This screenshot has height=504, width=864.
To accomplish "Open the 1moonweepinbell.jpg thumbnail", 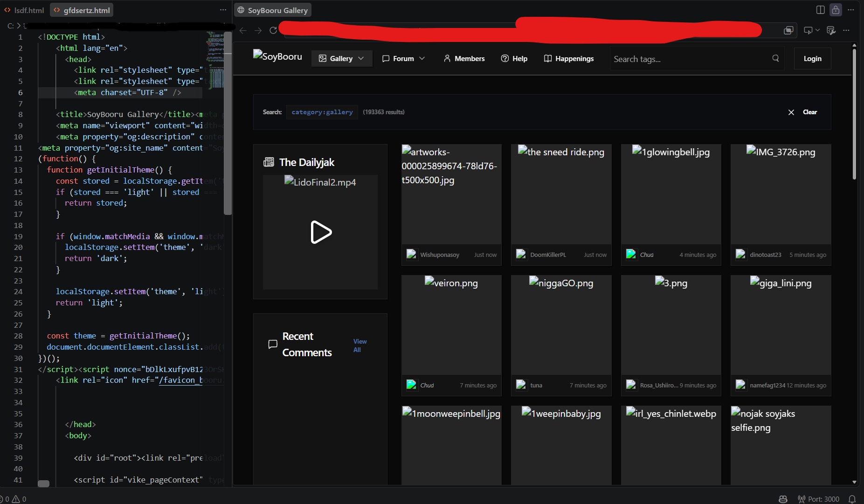I will tap(451, 445).
